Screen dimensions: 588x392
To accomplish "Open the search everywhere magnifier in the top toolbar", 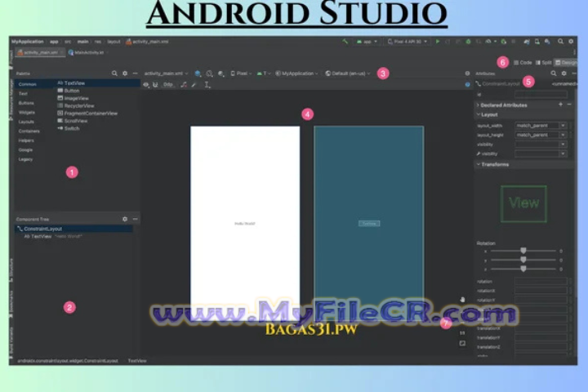I will pos(560,42).
